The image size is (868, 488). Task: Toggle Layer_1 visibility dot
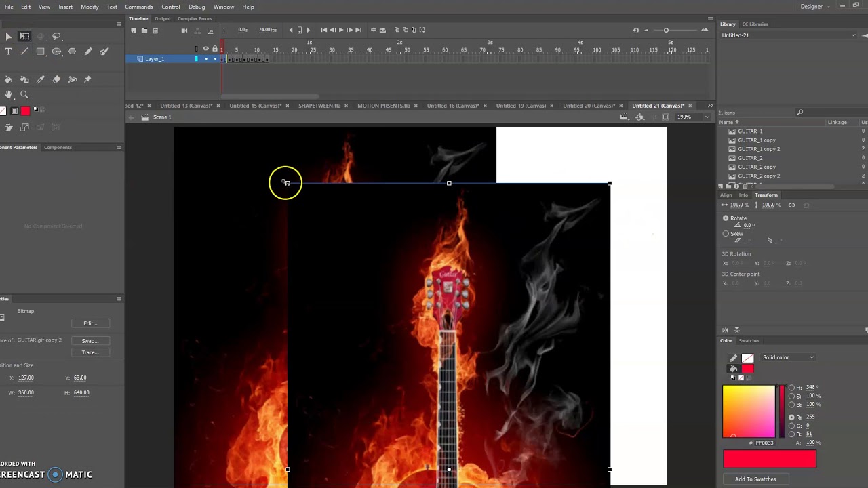[x=206, y=59]
